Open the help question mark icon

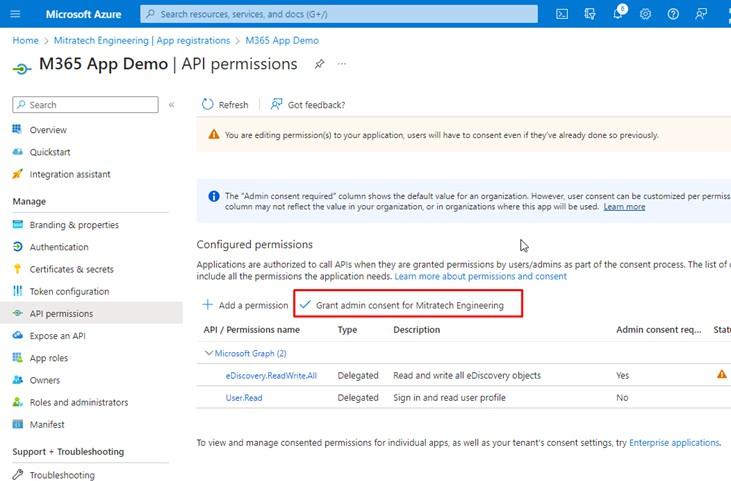tap(673, 14)
